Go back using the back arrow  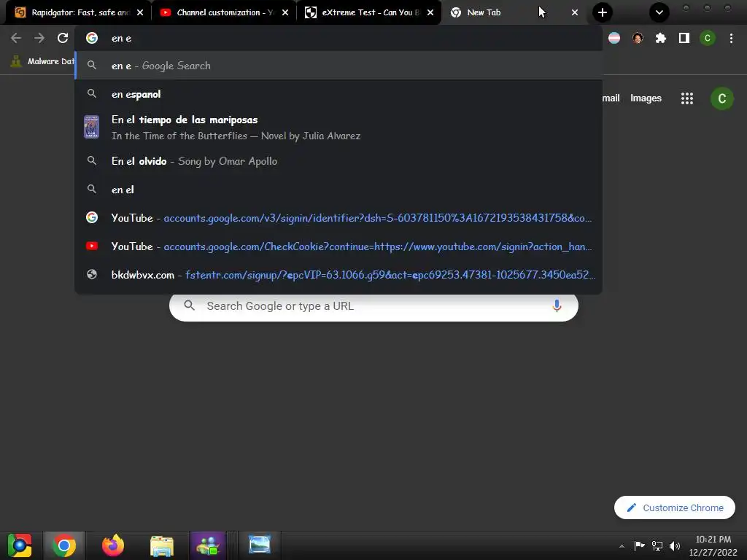(16, 38)
